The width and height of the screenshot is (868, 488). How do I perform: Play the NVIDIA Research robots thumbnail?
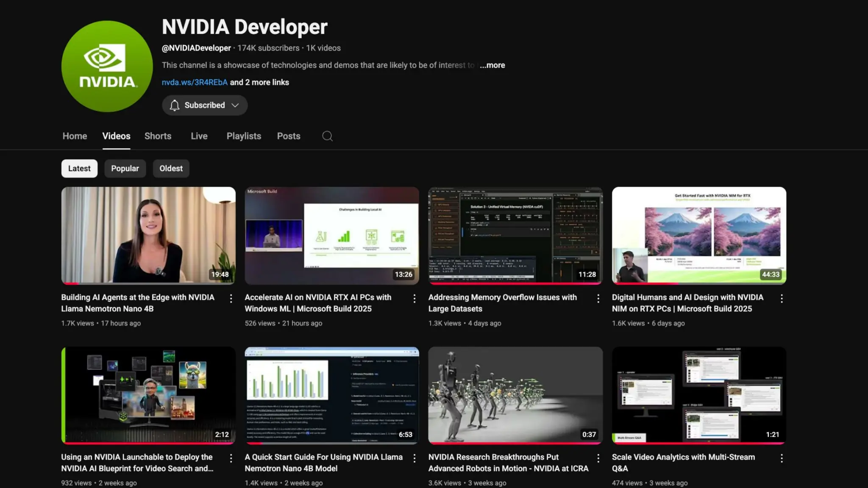pyautogui.click(x=515, y=395)
